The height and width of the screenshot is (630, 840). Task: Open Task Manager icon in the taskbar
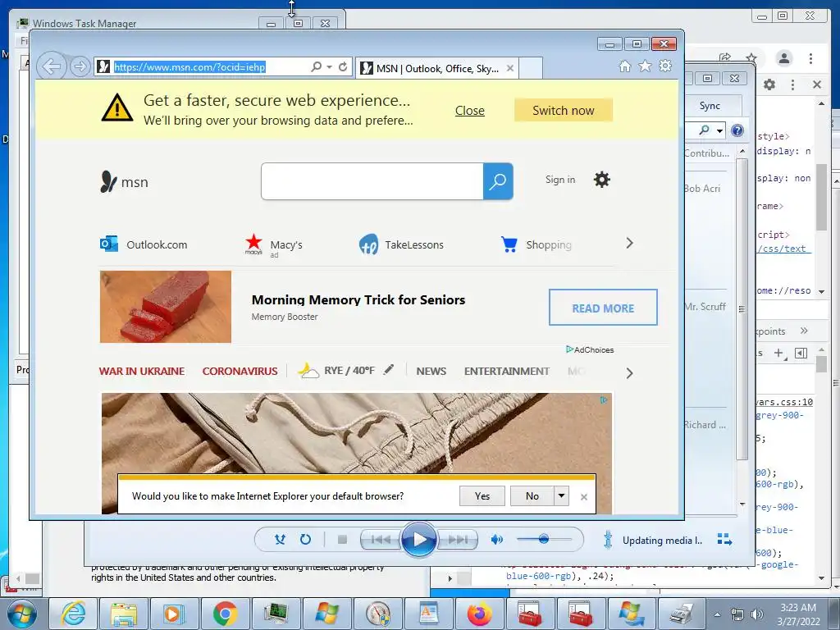pos(276,614)
